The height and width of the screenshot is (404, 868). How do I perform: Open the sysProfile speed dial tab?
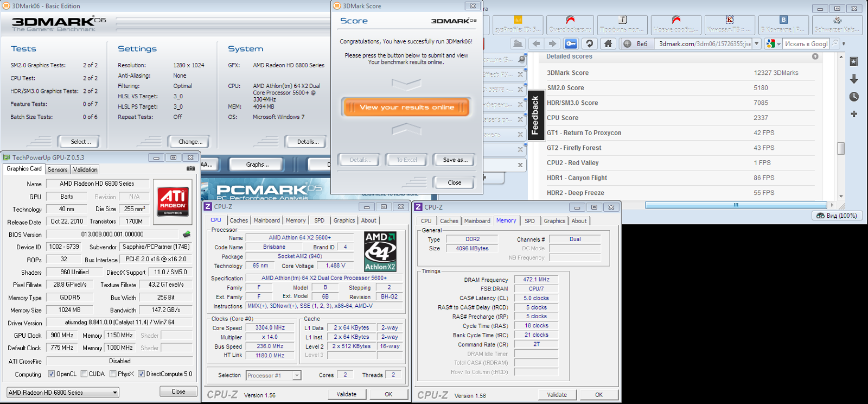[518, 25]
